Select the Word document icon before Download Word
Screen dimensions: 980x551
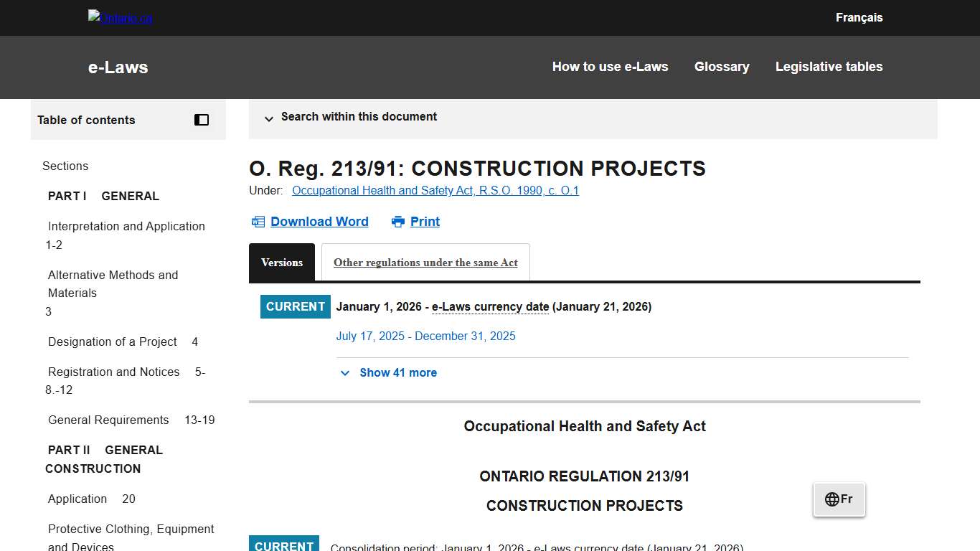click(258, 222)
